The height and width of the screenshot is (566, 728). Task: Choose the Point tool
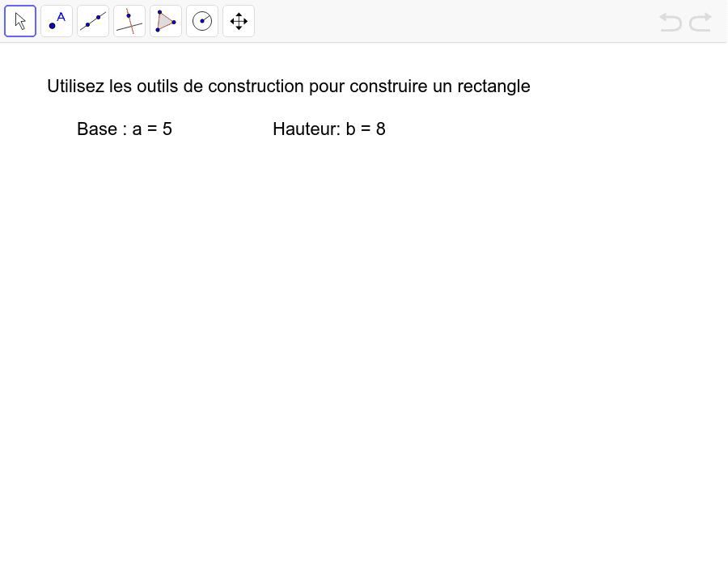(x=57, y=21)
